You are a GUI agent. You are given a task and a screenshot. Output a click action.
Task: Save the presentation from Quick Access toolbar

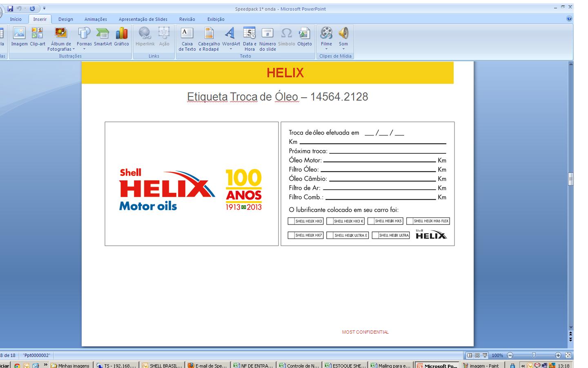[x=10, y=9]
